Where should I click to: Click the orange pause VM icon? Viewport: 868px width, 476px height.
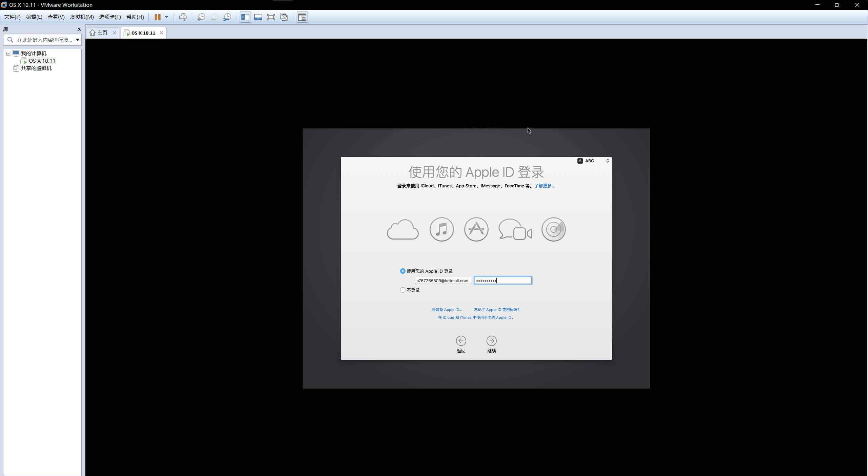click(157, 17)
